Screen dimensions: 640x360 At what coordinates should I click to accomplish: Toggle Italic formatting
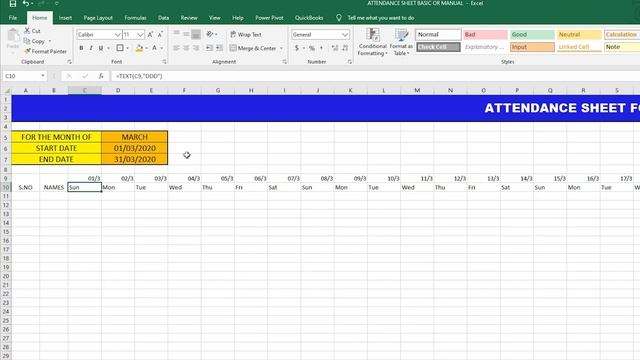91,48
